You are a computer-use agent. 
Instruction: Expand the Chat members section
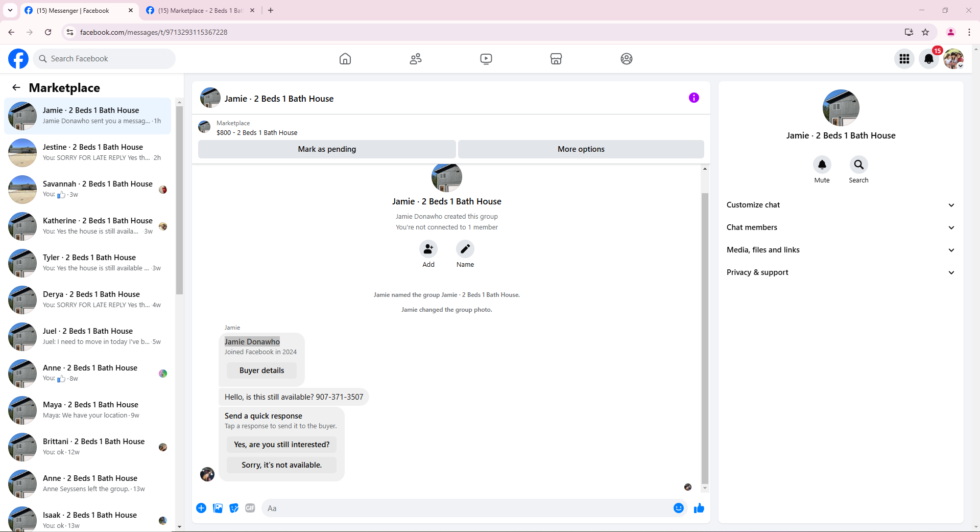tap(841, 227)
